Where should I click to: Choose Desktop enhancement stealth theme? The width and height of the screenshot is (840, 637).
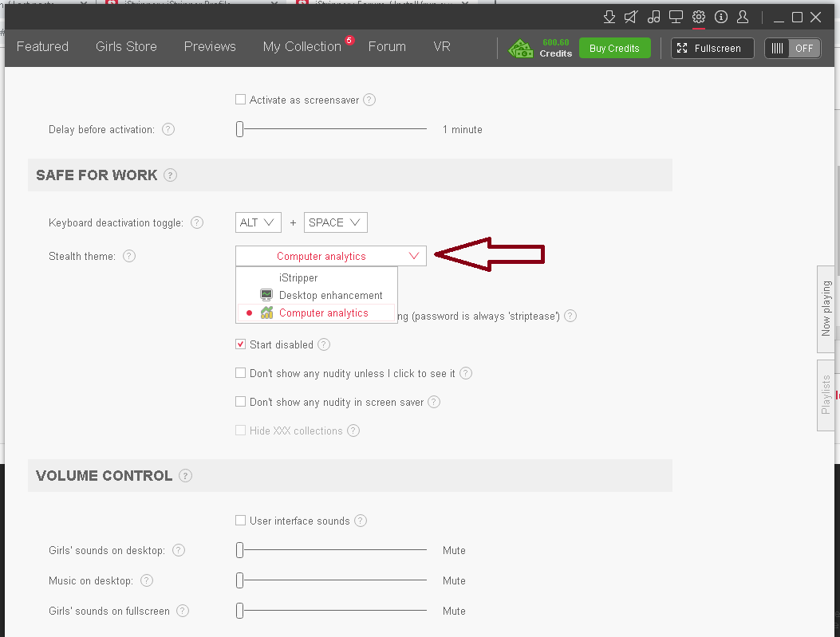pyautogui.click(x=317, y=296)
